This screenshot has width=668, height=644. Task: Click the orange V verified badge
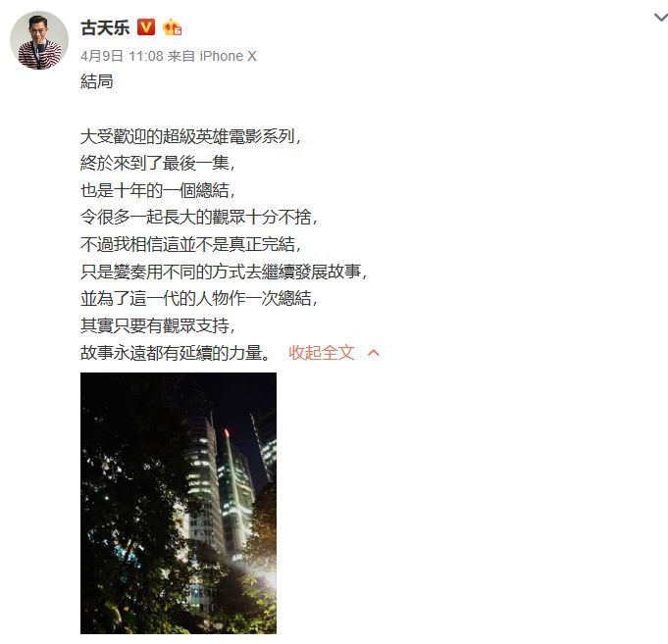[x=146, y=27]
